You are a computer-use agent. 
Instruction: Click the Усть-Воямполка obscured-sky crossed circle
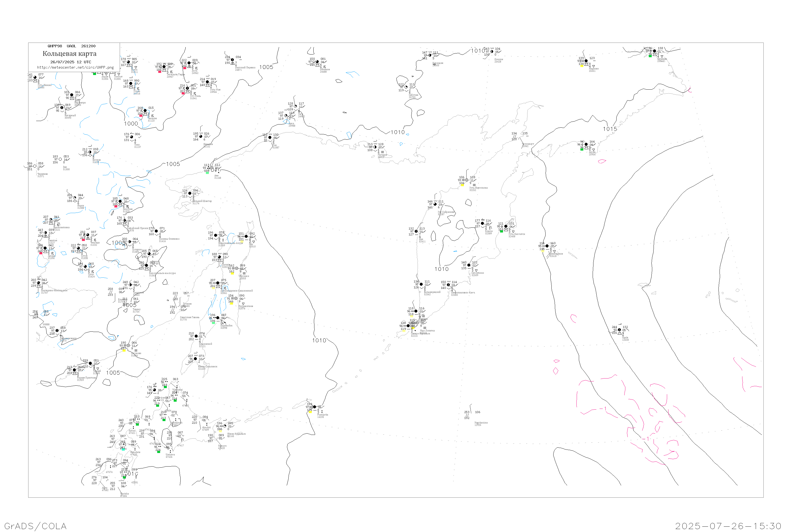pyautogui.click(x=467, y=180)
